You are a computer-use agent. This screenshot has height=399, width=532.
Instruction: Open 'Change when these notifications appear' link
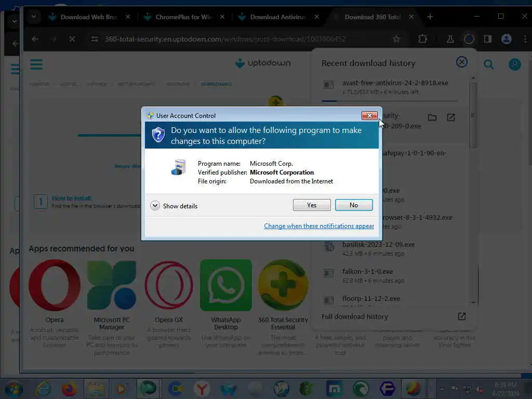[319, 226]
